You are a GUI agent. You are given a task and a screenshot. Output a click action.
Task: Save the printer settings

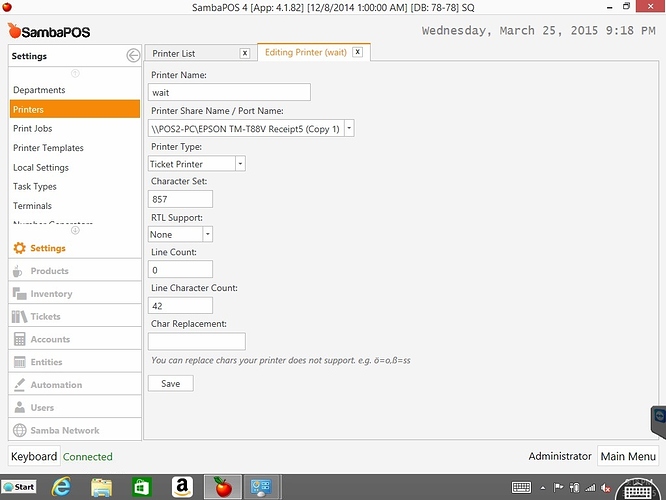tap(171, 383)
